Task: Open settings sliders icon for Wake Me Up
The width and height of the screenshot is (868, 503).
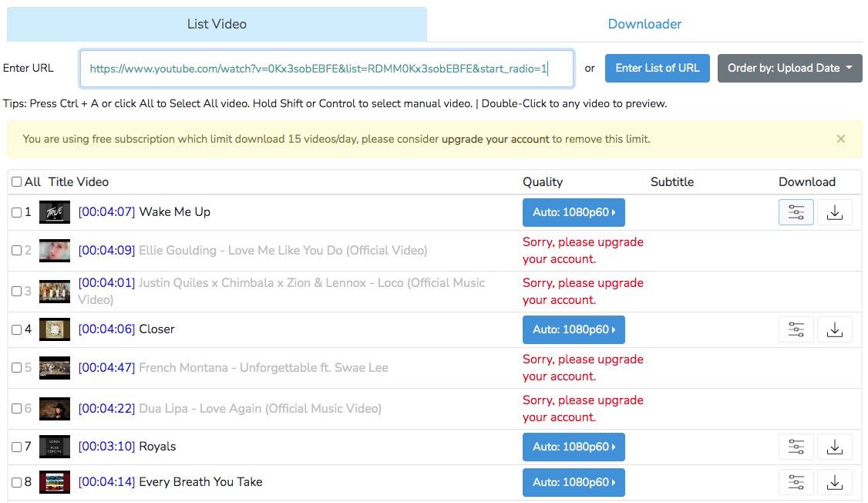Action: (x=796, y=212)
